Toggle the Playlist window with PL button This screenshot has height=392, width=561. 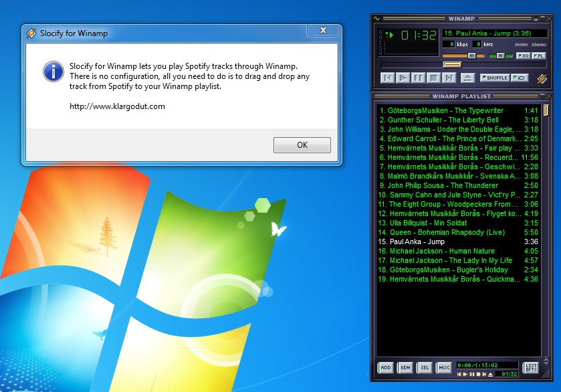(x=539, y=56)
